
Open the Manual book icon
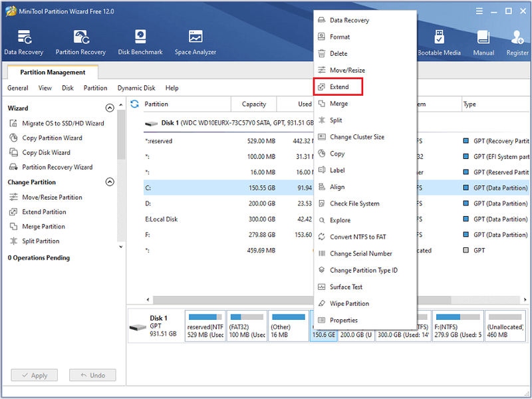tap(483, 37)
